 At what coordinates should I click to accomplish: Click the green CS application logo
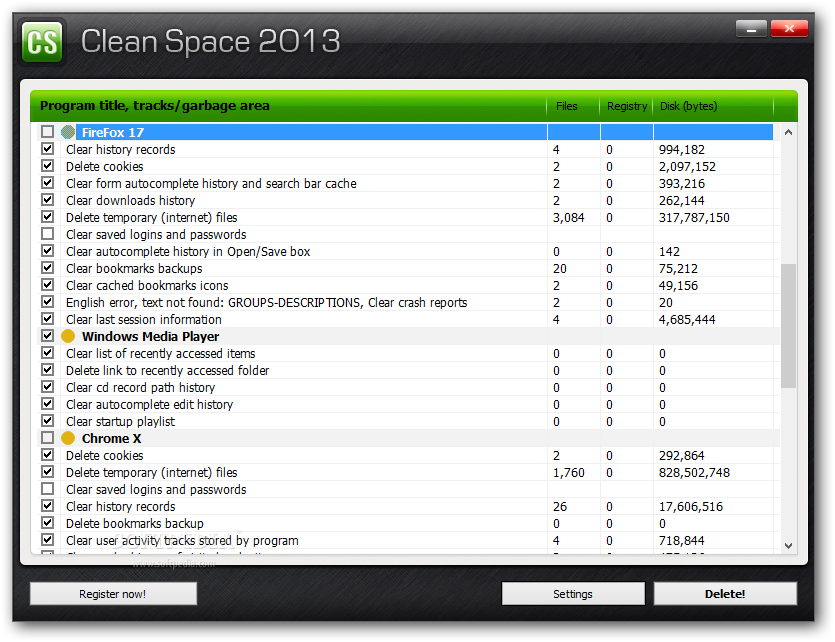click(42, 42)
